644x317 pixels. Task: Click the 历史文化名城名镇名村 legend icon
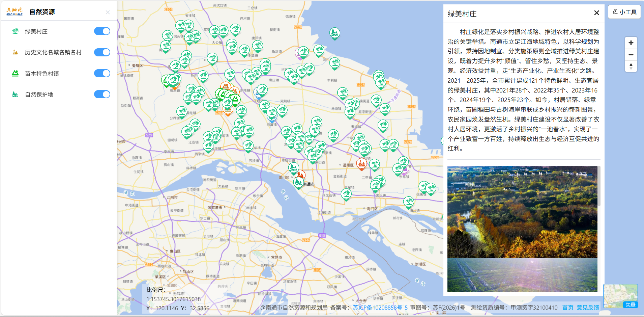pos(15,52)
